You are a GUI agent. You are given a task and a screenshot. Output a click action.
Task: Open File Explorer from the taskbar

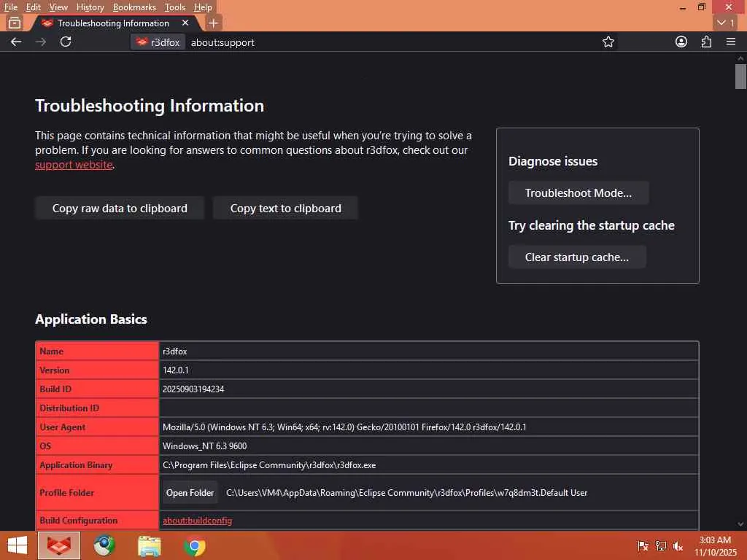pyautogui.click(x=150, y=545)
